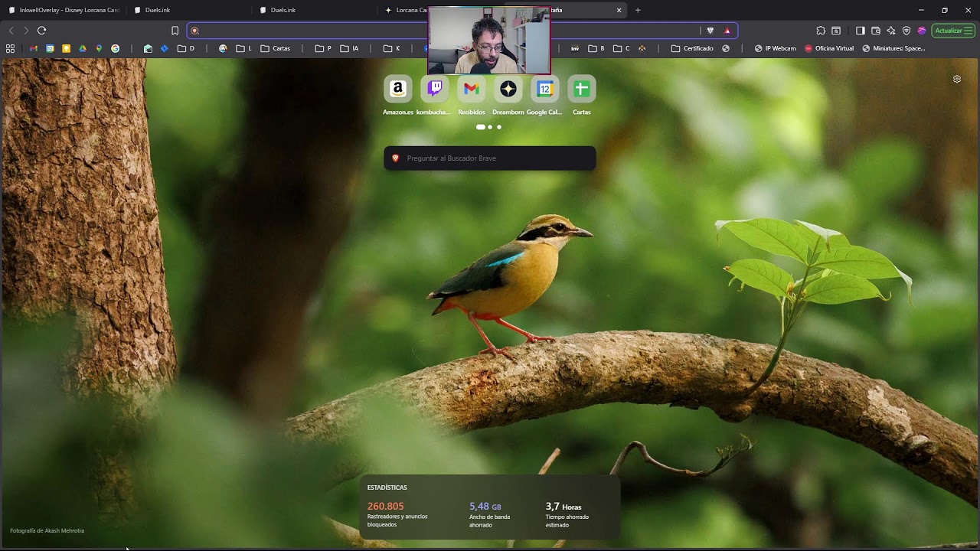Bookmark this page with the bookmark icon
980x551 pixels.
pyautogui.click(x=175, y=31)
